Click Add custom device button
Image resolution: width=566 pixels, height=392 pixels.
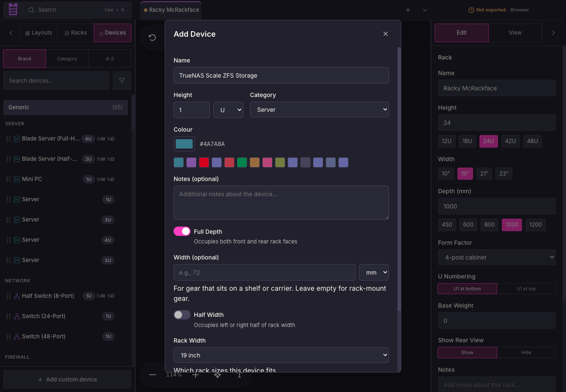pos(68,379)
